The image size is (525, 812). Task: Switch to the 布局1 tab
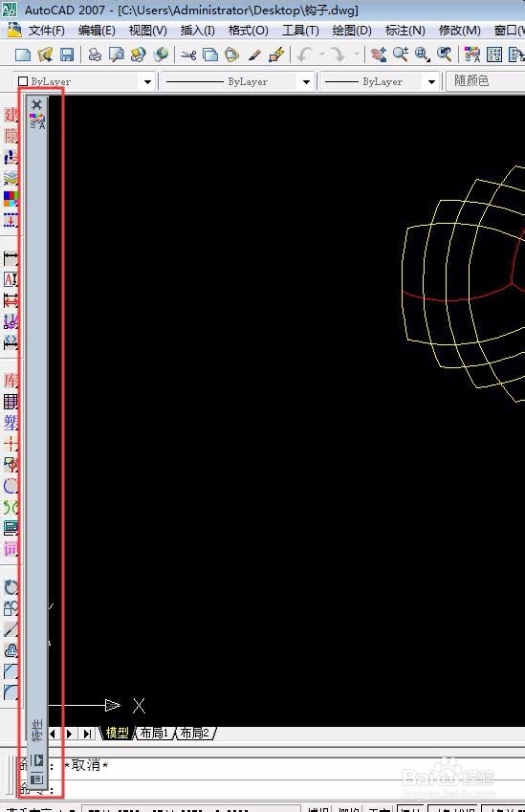tap(154, 733)
